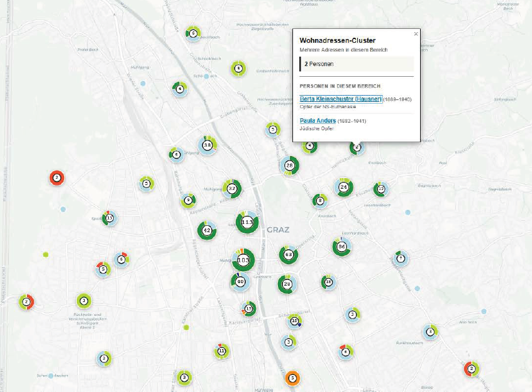Click the GRAZ city label on map
The height and width of the screenshot is (392, 532).
pyautogui.click(x=278, y=230)
